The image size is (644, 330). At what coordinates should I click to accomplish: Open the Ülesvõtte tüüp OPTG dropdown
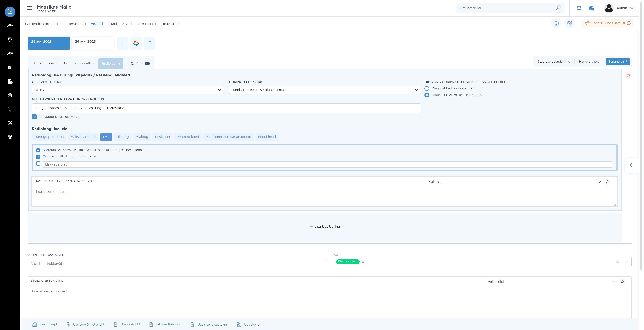pyautogui.click(x=127, y=90)
